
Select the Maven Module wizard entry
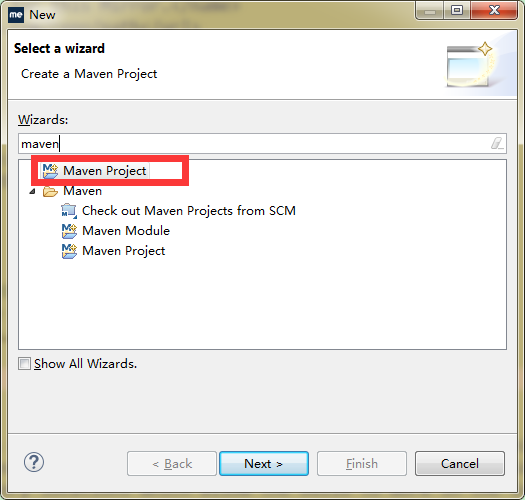coord(126,231)
